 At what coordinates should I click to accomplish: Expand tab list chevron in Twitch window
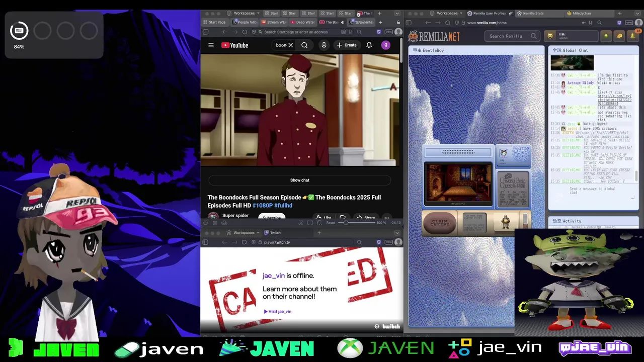click(x=397, y=233)
